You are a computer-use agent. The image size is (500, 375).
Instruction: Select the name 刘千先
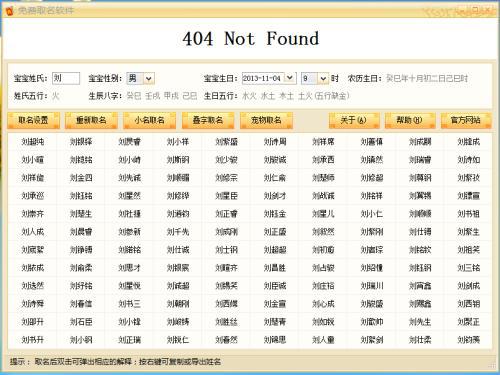(x=178, y=232)
